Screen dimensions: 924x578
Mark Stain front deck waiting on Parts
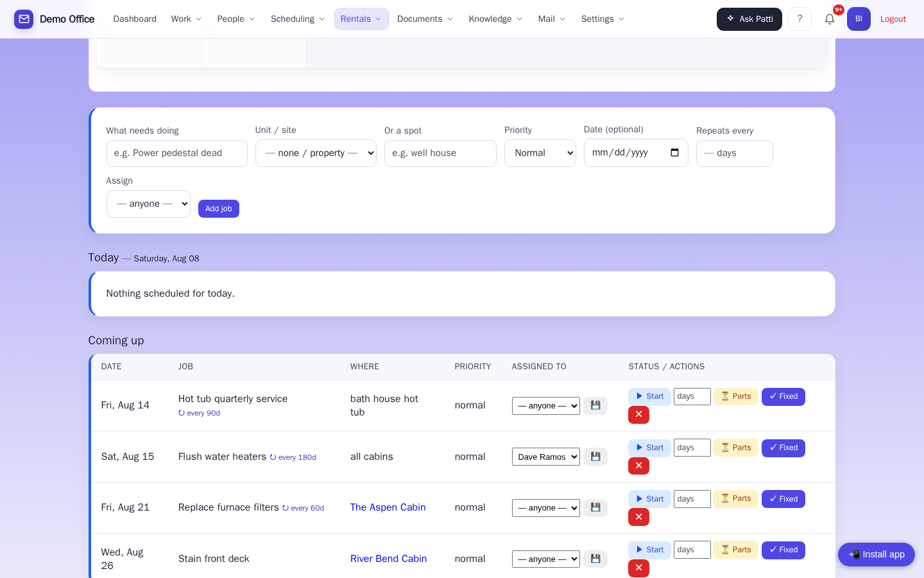(736, 550)
